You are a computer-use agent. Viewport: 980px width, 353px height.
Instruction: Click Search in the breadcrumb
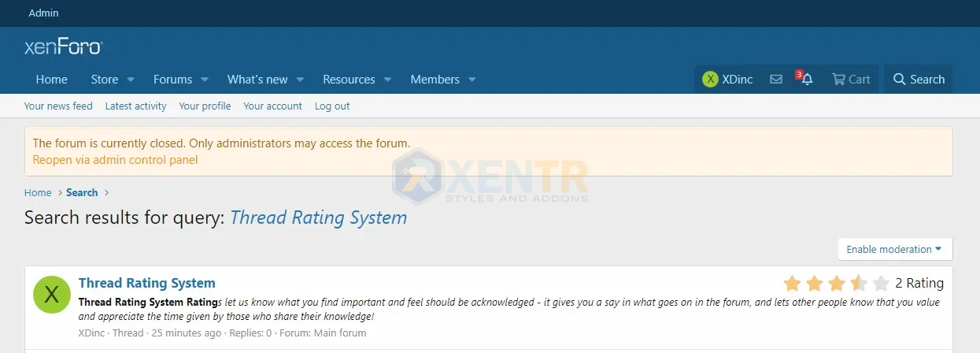82,192
